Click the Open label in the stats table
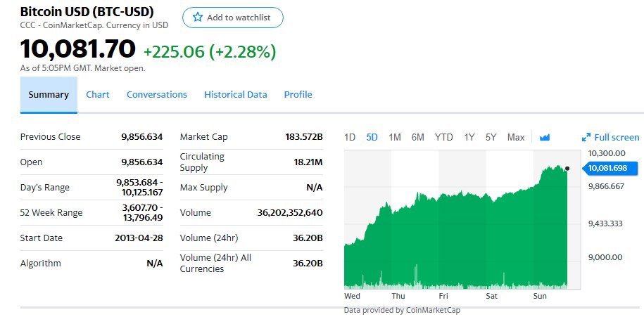The width and height of the screenshot is (644, 324). [31, 162]
